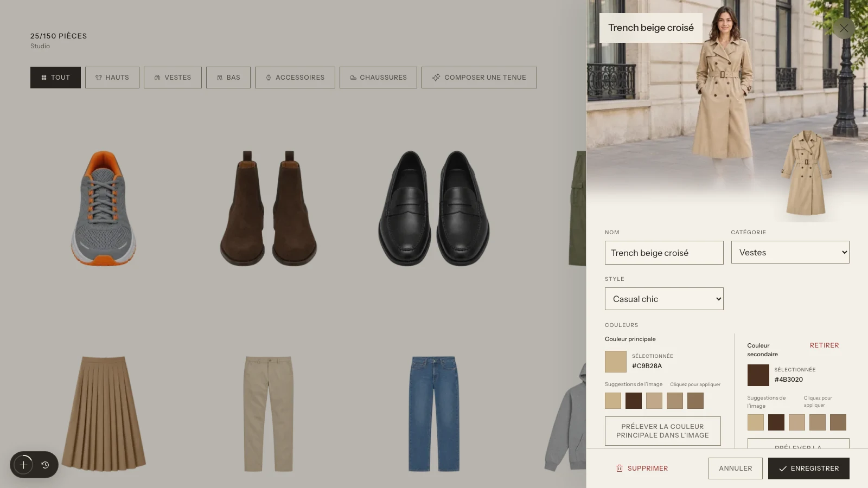Screen dimensions: 868x488
Task: Click Composer une tenue button
Action: 479,78
